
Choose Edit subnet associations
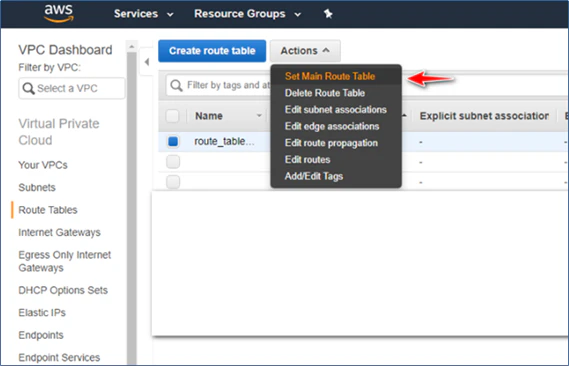(x=336, y=110)
